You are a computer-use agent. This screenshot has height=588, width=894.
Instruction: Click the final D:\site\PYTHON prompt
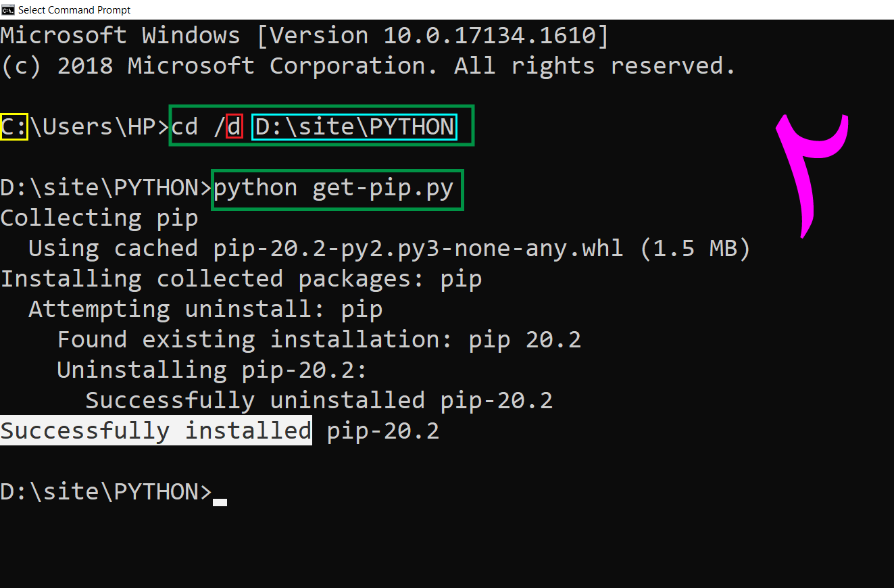coord(105,491)
